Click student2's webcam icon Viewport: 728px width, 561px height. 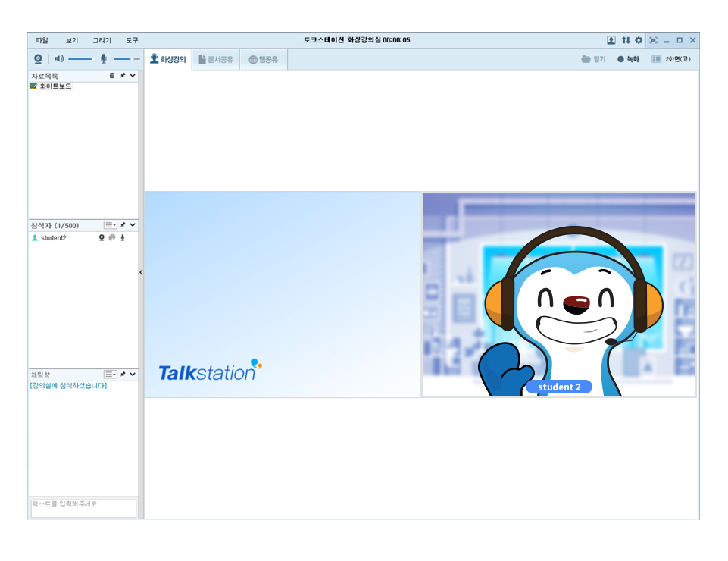point(102,238)
